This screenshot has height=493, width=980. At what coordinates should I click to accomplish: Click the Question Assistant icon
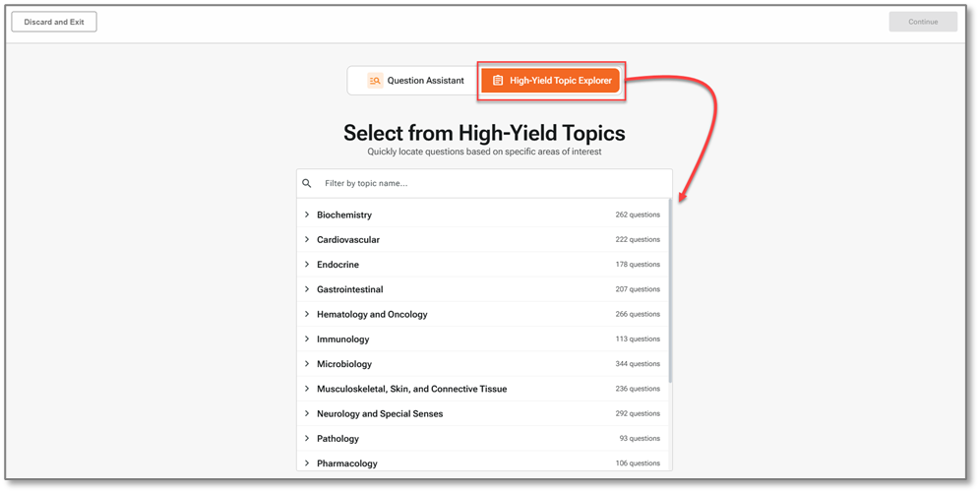(x=375, y=81)
